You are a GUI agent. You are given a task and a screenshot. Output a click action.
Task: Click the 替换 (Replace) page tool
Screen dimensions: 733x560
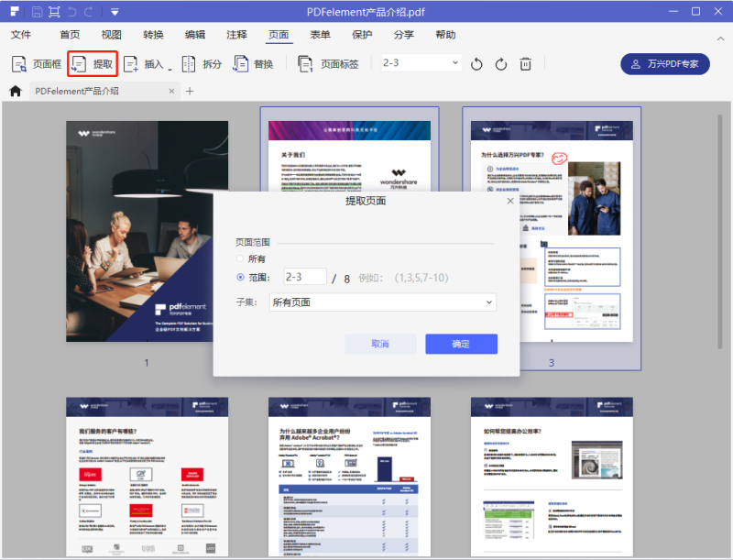coord(254,64)
